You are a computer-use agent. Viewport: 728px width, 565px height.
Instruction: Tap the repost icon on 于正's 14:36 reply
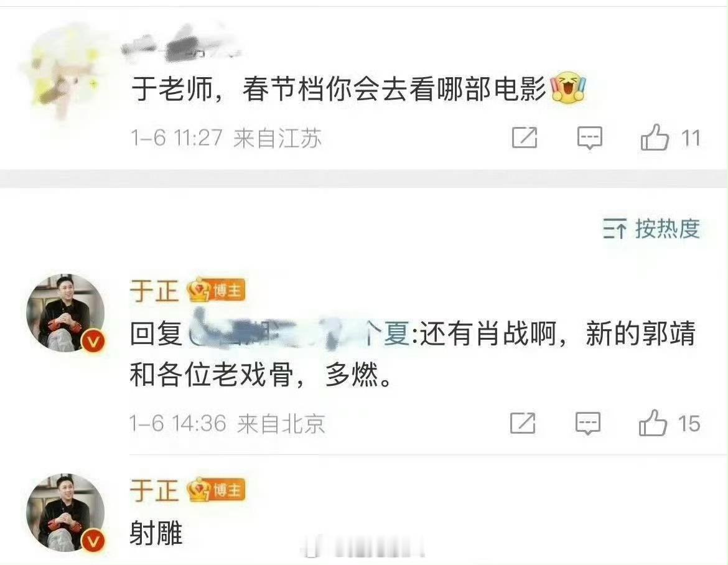[x=523, y=423]
